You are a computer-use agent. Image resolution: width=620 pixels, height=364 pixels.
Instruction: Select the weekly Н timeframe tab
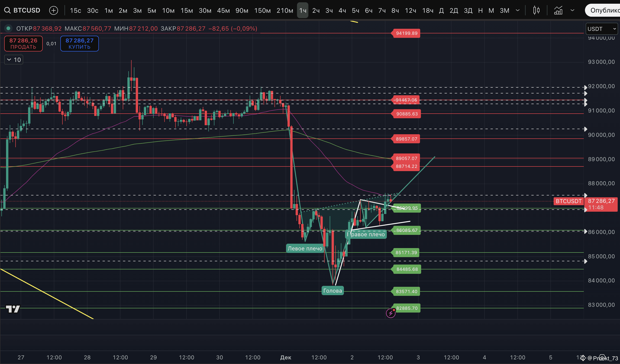(480, 10)
